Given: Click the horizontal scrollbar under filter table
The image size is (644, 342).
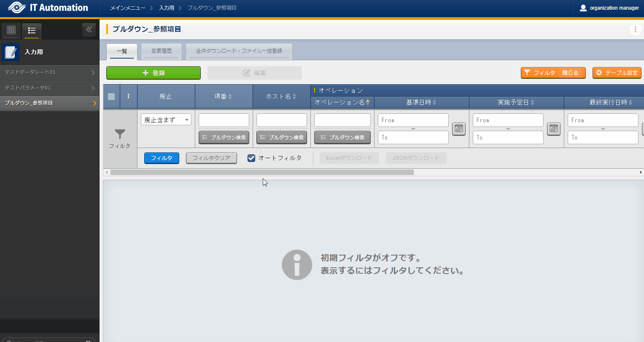Looking at the screenshot, I should [261, 172].
